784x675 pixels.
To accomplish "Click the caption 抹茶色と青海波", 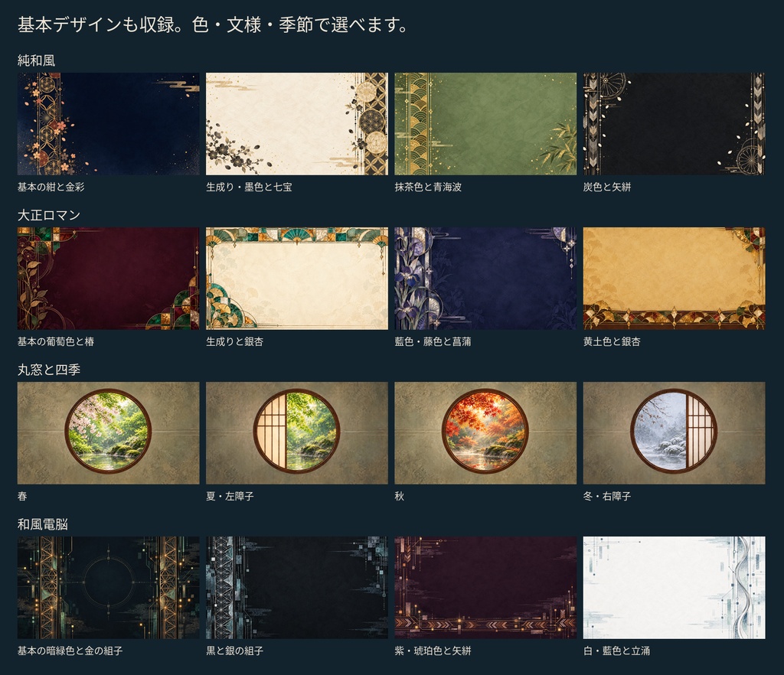I will [428, 187].
